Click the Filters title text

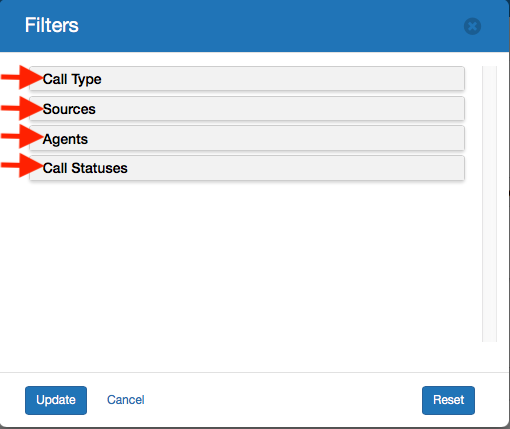(x=52, y=25)
